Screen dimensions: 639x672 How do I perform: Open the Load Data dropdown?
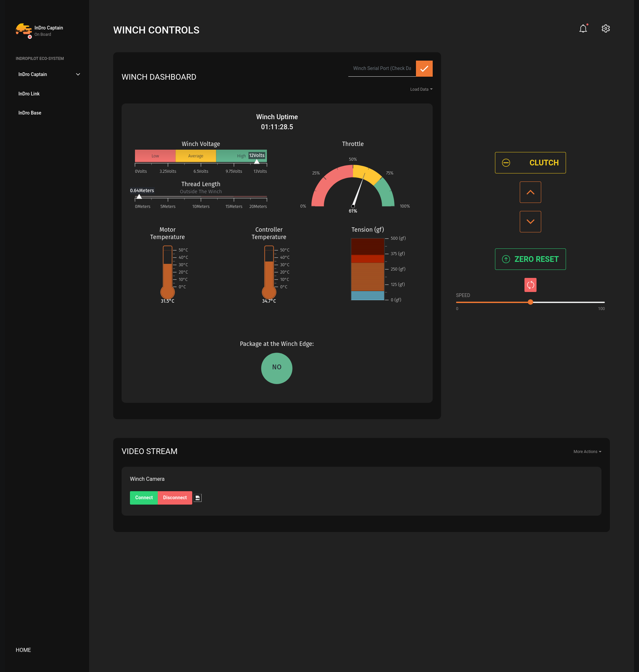click(x=421, y=89)
